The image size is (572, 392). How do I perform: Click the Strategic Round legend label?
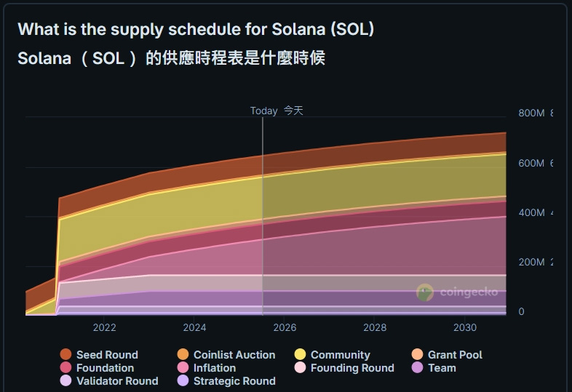234,380
